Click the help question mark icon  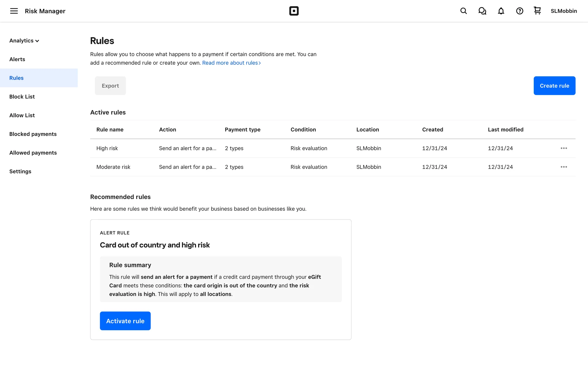point(519,11)
